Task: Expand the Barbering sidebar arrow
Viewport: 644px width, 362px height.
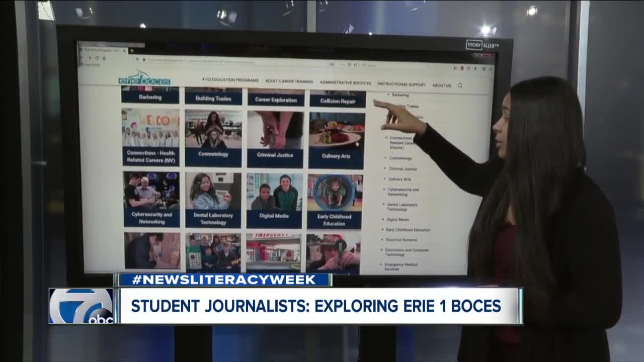Action: [x=388, y=95]
